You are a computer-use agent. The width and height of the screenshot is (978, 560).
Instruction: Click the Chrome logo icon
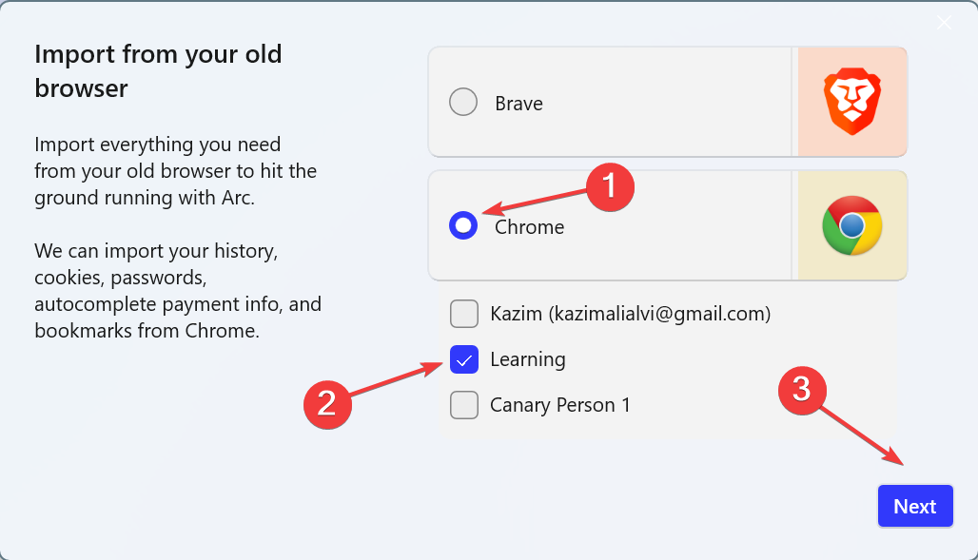pos(852,225)
